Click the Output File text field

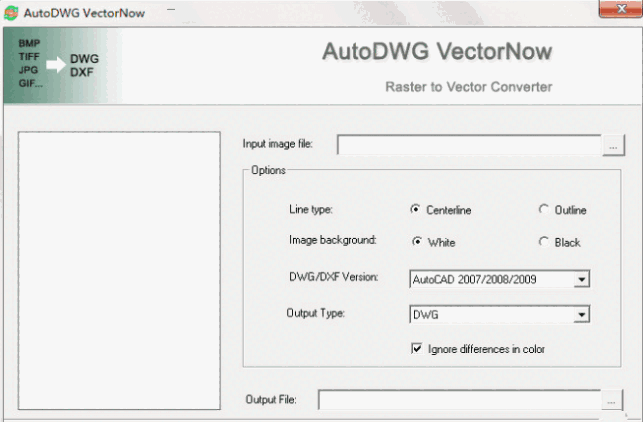pos(459,400)
